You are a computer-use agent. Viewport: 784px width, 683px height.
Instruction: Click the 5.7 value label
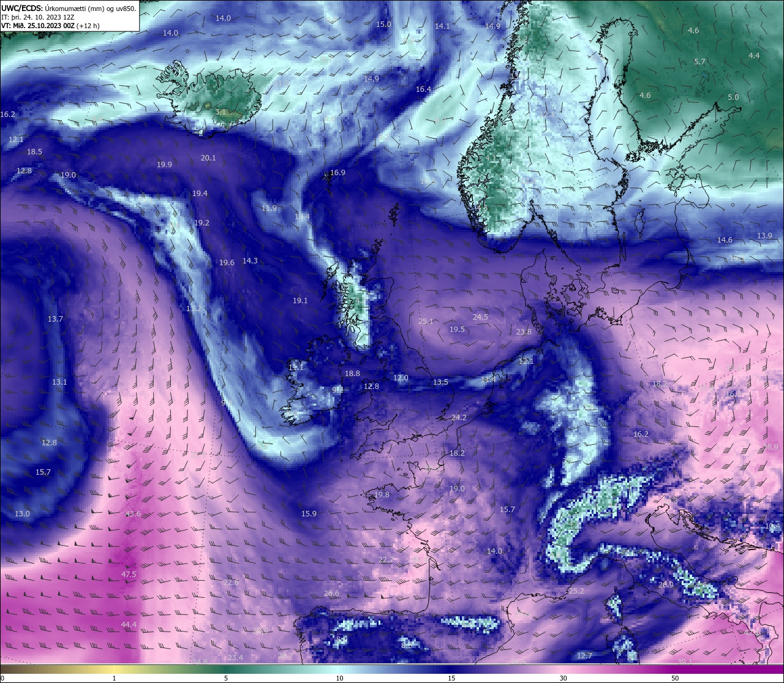pos(700,62)
